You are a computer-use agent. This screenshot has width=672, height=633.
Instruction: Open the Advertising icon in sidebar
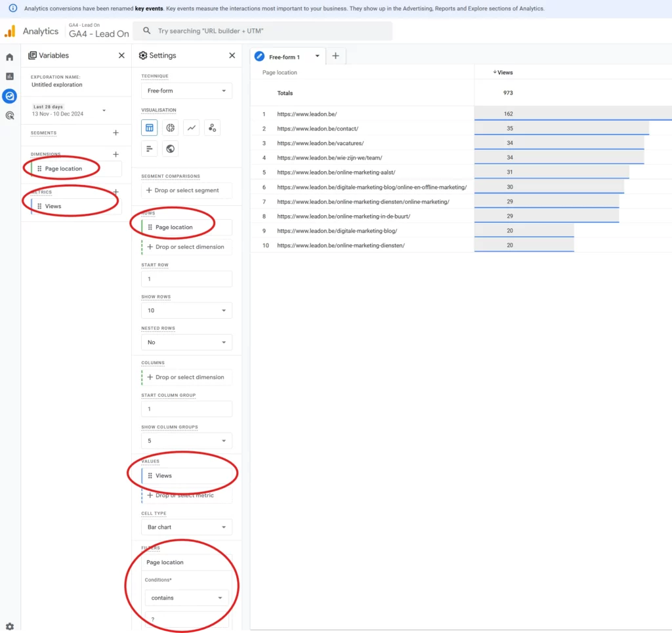(9, 115)
